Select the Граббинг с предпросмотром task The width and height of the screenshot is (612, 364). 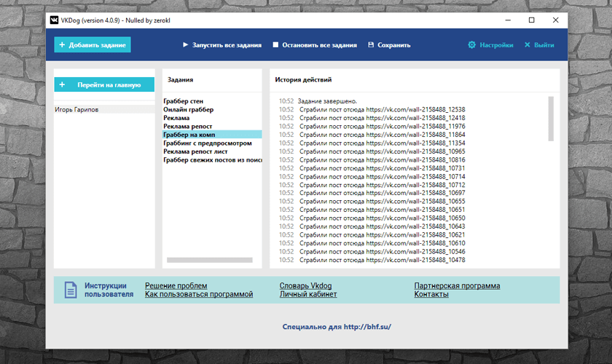(x=212, y=143)
